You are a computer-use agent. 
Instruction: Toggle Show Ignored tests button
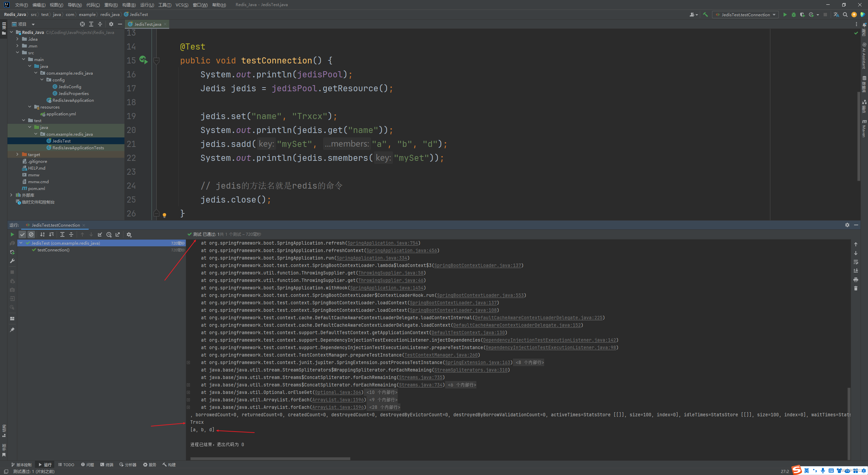[x=31, y=234]
